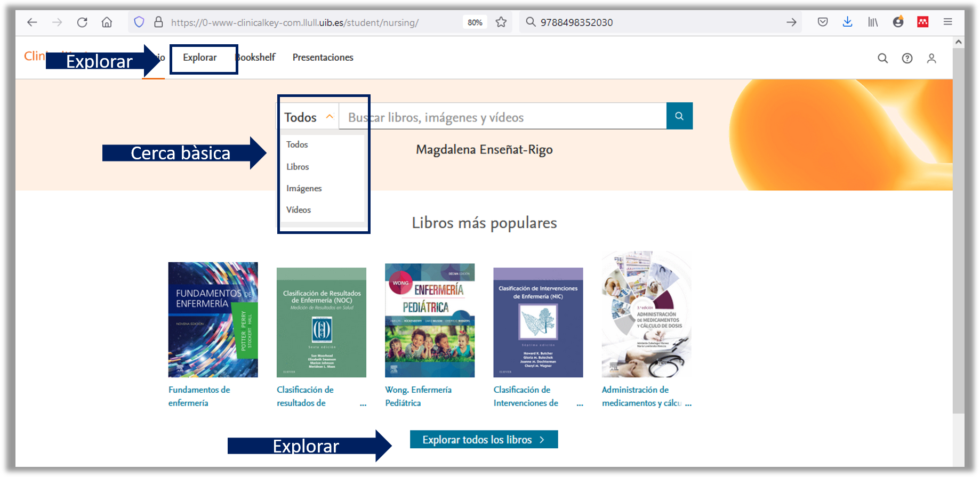The height and width of the screenshot is (477, 980).
Task: Click the 80% zoom level indicator
Action: (x=475, y=22)
